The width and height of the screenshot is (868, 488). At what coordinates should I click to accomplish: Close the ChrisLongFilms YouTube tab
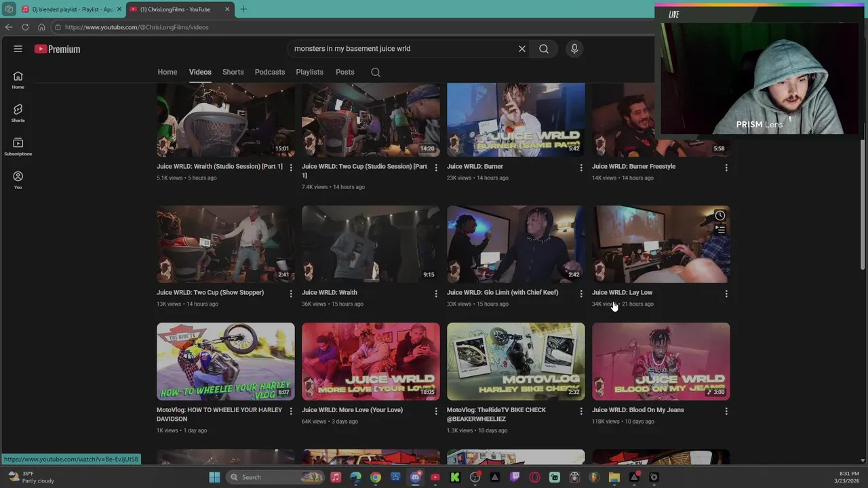pyautogui.click(x=227, y=9)
